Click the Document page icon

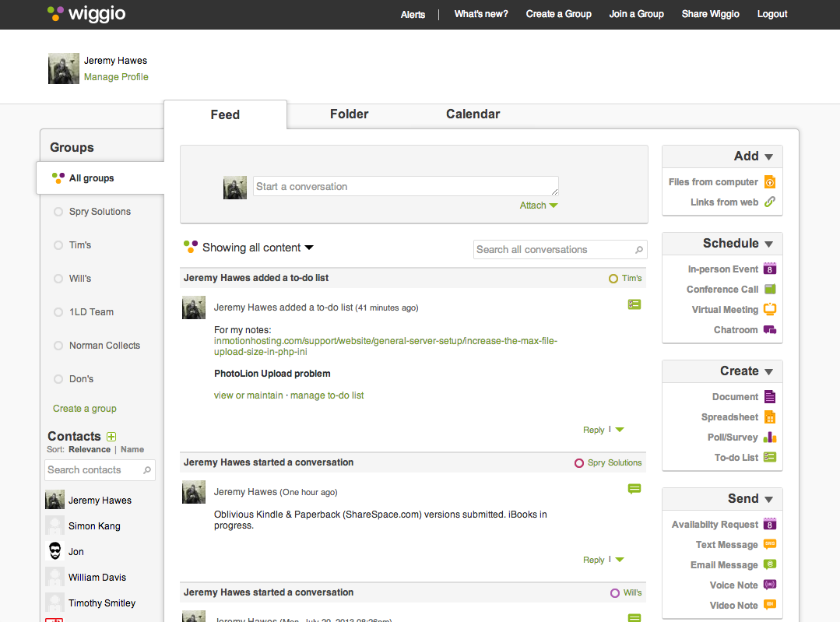(x=770, y=396)
